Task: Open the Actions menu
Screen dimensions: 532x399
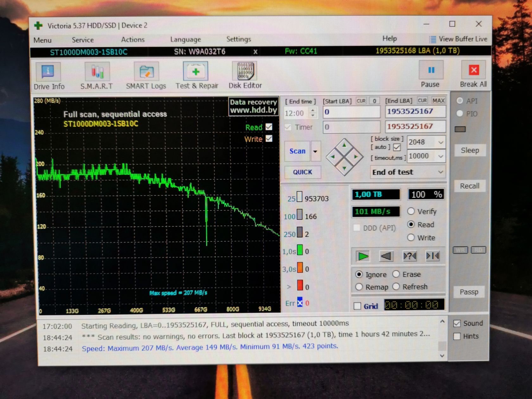Action: click(133, 40)
